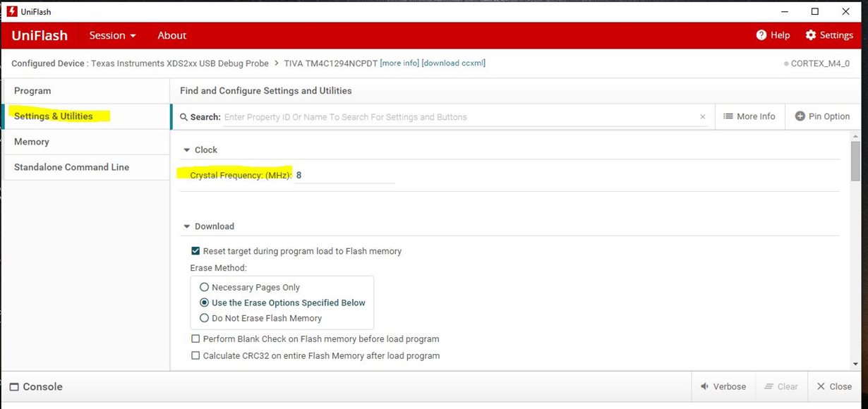
Task: Click the Console panel icon
Action: pos(14,387)
